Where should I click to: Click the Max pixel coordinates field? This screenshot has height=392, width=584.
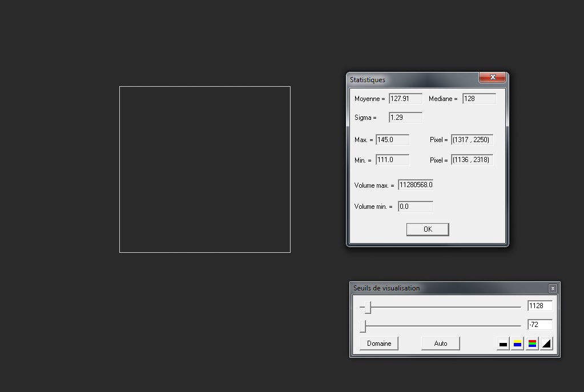[x=472, y=140]
